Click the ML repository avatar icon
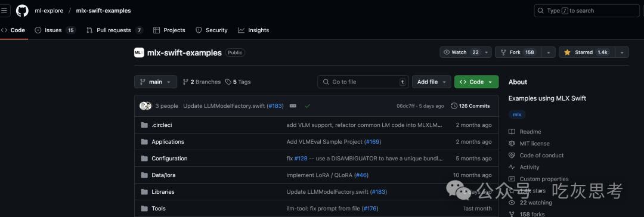This screenshot has height=217, width=644. point(139,52)
